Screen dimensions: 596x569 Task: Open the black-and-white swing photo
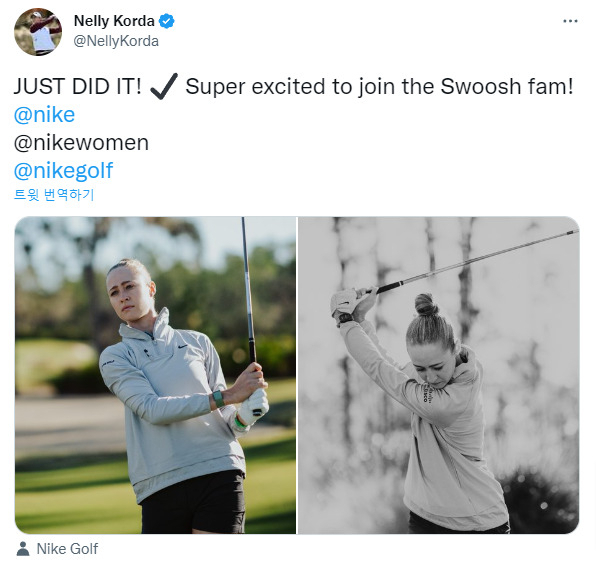(x=439, y=375)
